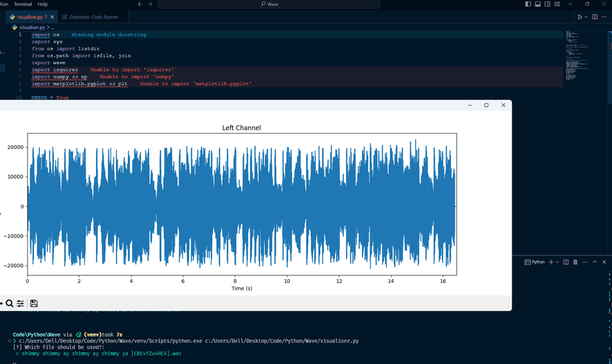Screen dimensions: 612x364
Task: Click the visualiser.py breadcrumb
Action: 32,27
